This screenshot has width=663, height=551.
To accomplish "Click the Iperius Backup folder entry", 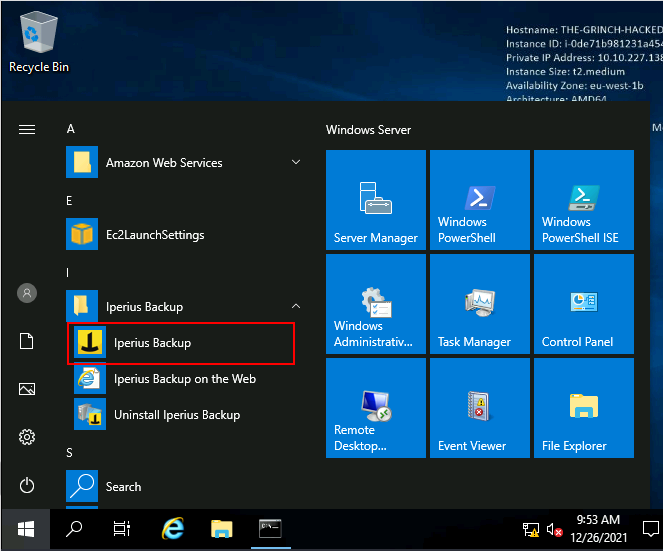I will (184, 306).
